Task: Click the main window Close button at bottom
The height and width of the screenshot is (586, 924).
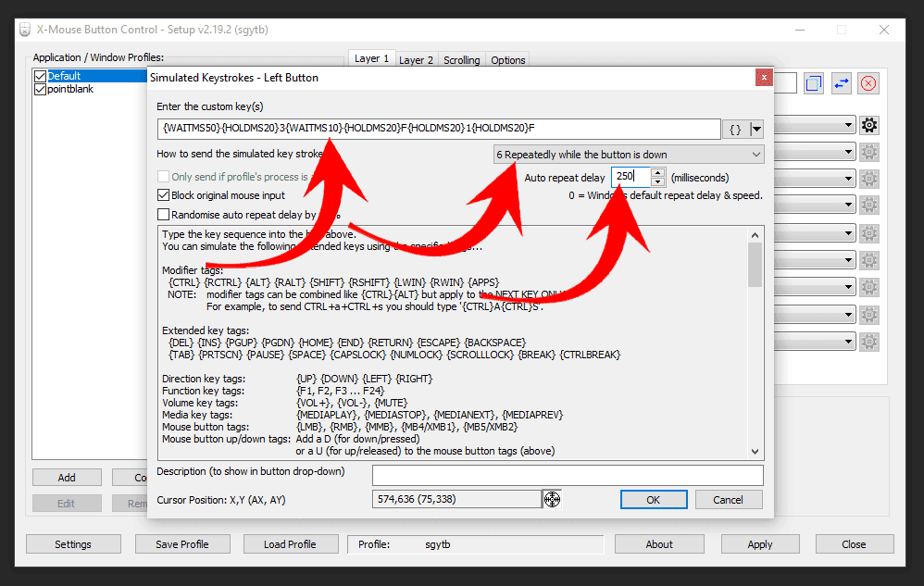Action: coord(854,544)
